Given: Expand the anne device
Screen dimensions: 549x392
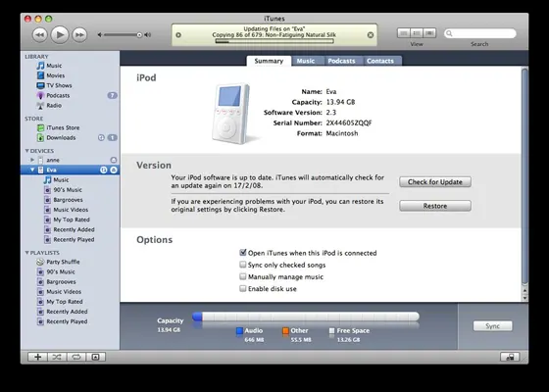Looking at the screenshot, I should pyautogui.click(x=32, y=160).
